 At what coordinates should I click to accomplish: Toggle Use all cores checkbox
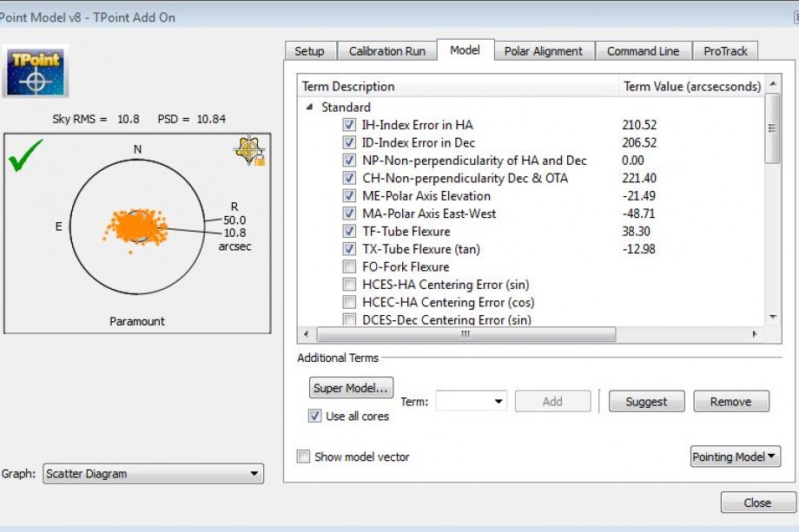(x=315, y=416)
